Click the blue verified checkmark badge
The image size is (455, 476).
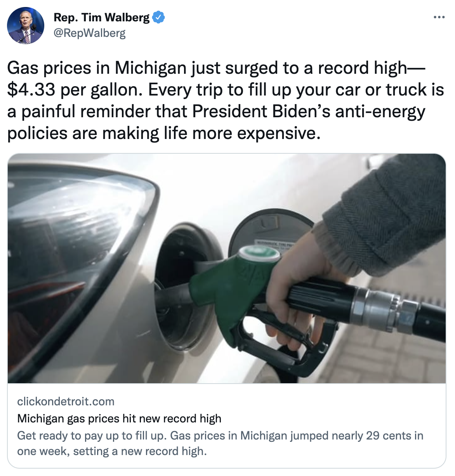(x=158, y=17)
